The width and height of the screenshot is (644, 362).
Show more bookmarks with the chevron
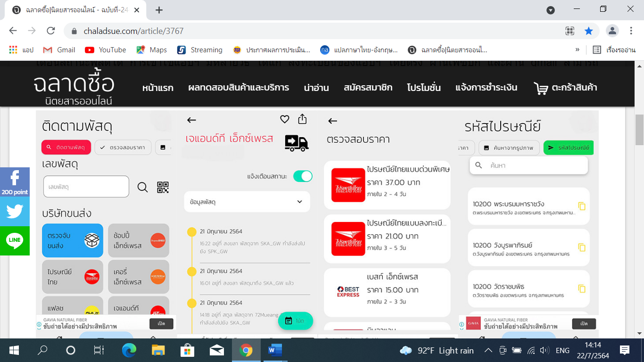pos(578,50)
